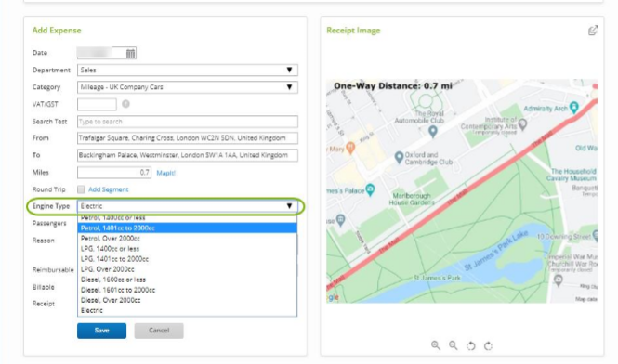Click the Admiralty Arch map pin
Image resolution: width=618 pixels, height=364 pixels.
pyautogui.click(x=574, y=107)
